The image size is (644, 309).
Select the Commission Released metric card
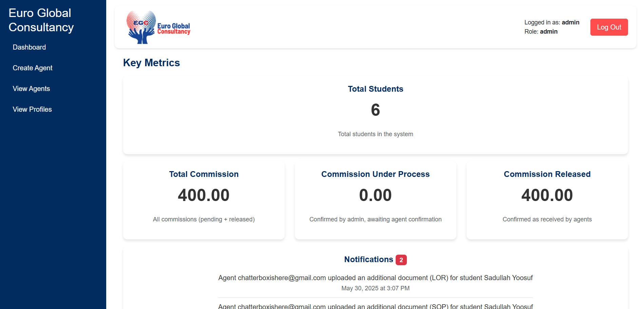click(547, 200)
